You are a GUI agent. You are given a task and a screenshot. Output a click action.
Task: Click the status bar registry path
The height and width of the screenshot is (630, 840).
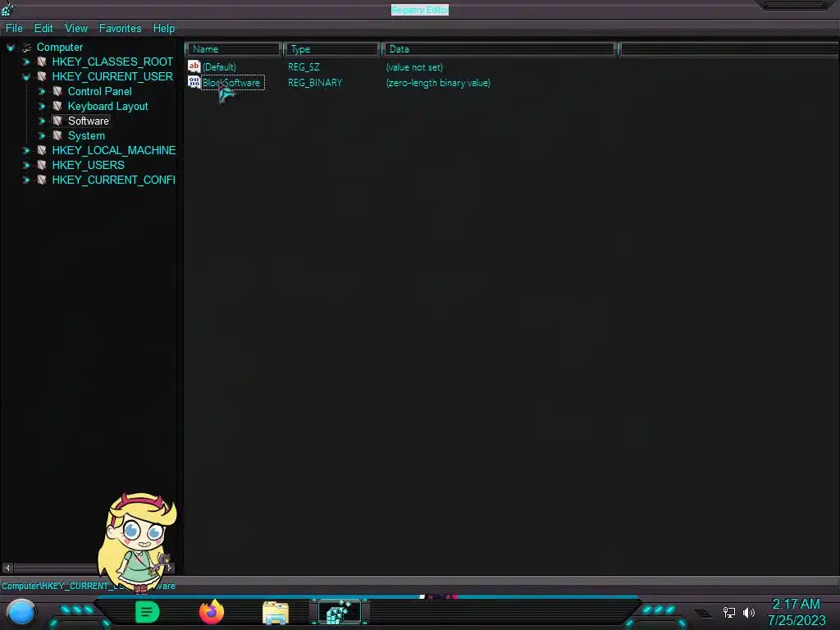(89, 586)
